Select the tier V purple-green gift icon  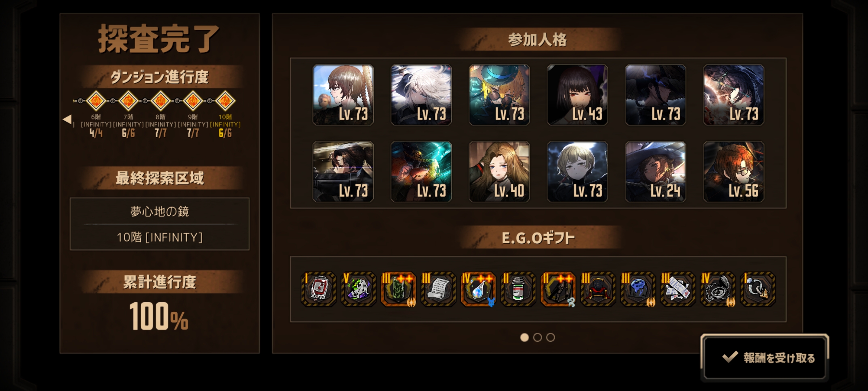point(358,289)
